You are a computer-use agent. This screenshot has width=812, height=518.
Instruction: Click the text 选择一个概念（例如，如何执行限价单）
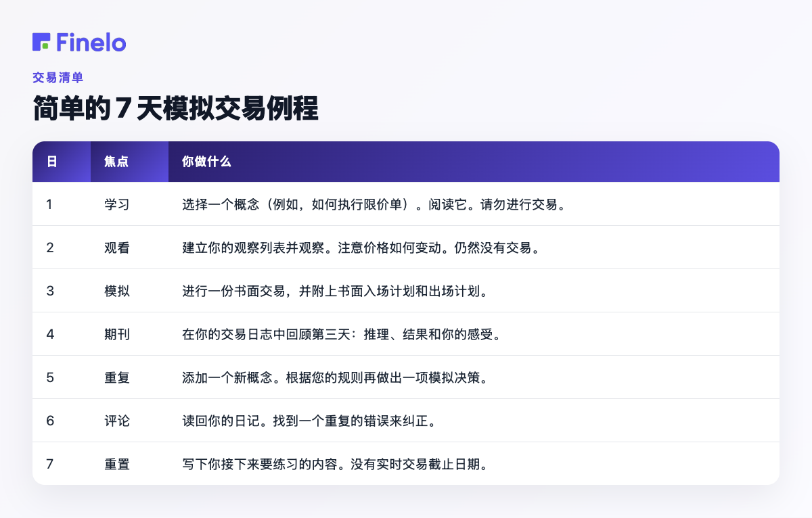(x=298, y=204)
